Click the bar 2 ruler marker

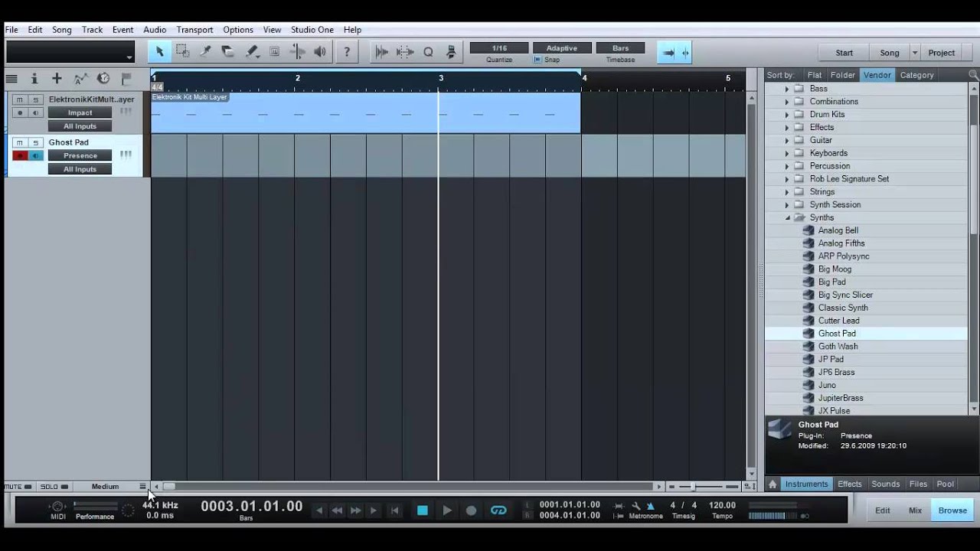(297, 78)
